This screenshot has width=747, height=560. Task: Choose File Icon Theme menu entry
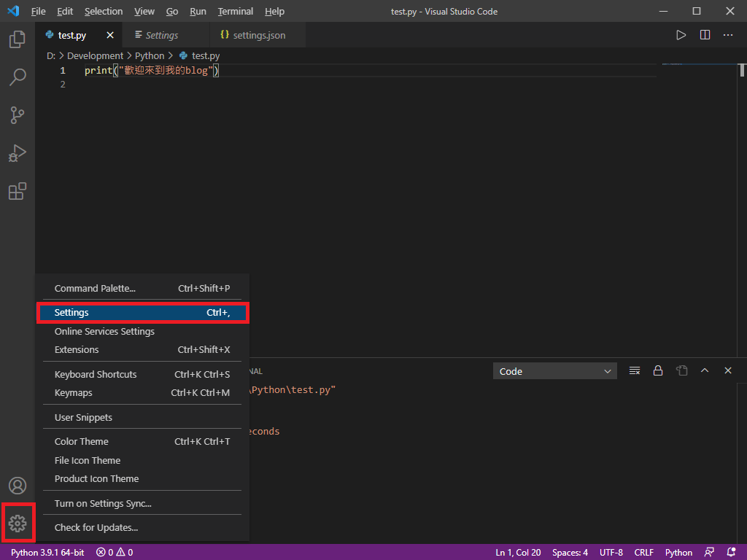click(x=142, y=461)
